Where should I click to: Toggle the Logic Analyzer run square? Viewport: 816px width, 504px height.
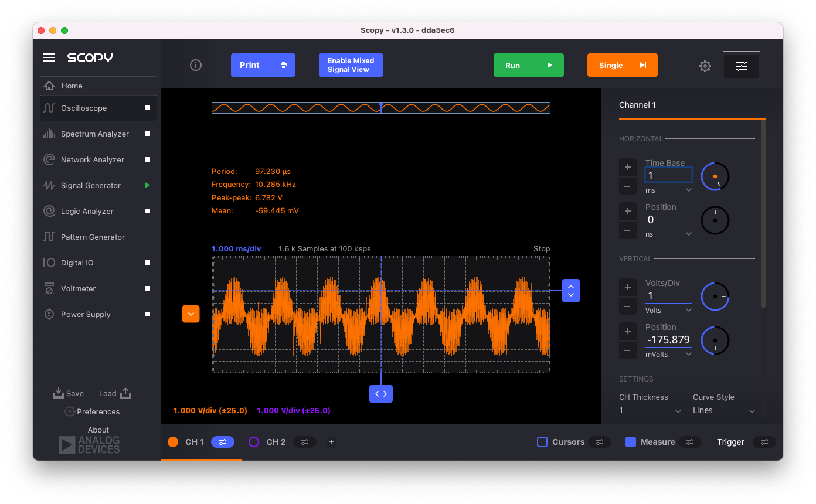pos(148,211)
